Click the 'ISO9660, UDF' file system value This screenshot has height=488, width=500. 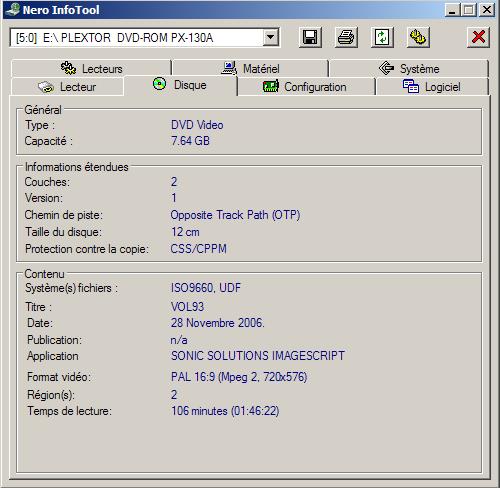[x=206, y=288]
